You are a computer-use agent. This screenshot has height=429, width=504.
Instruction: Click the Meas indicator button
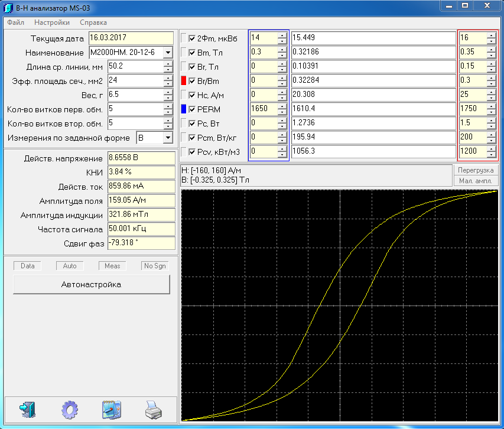point(112,266)
